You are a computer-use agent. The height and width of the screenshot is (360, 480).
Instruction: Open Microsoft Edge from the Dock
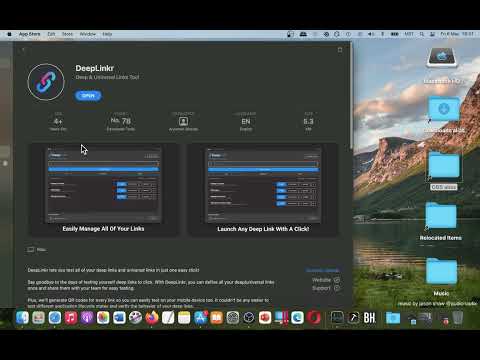(x=297, y=318)
